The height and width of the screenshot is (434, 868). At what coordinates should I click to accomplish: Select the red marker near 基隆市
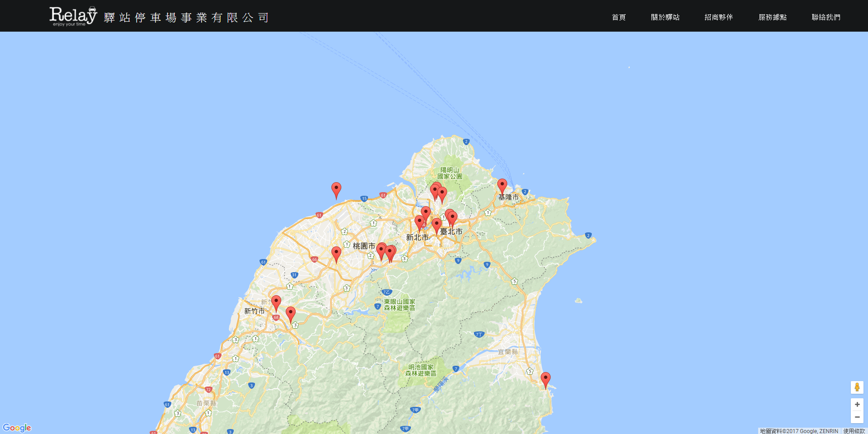502,185
